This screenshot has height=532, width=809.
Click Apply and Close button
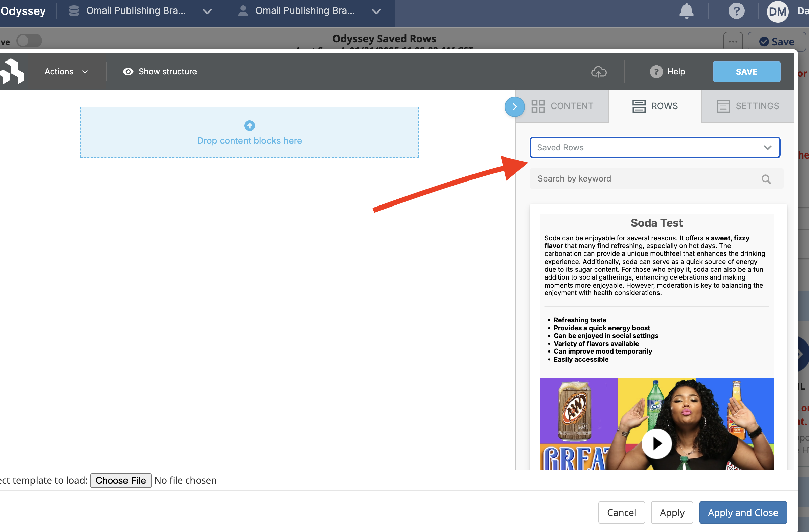pyautogui.click(x=743, y=512)
